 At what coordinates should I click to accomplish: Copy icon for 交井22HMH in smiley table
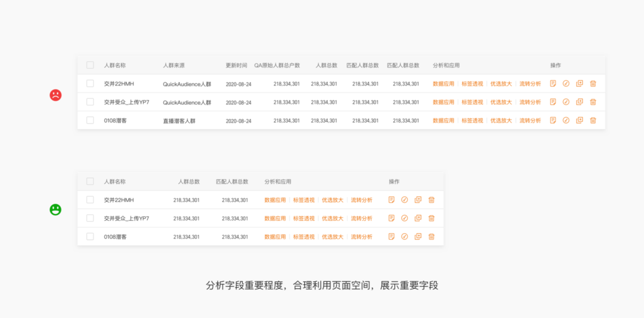[418, 200]
